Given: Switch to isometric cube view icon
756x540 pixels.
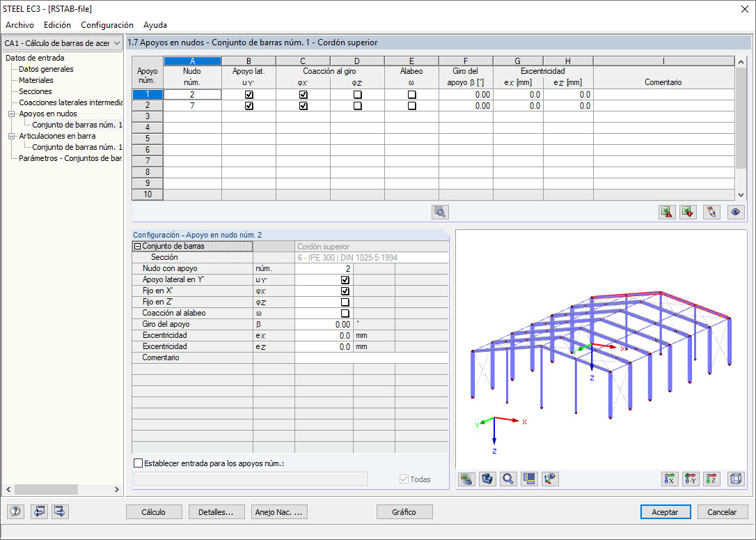Looking at the screenshot, I should tap(736, 479).
